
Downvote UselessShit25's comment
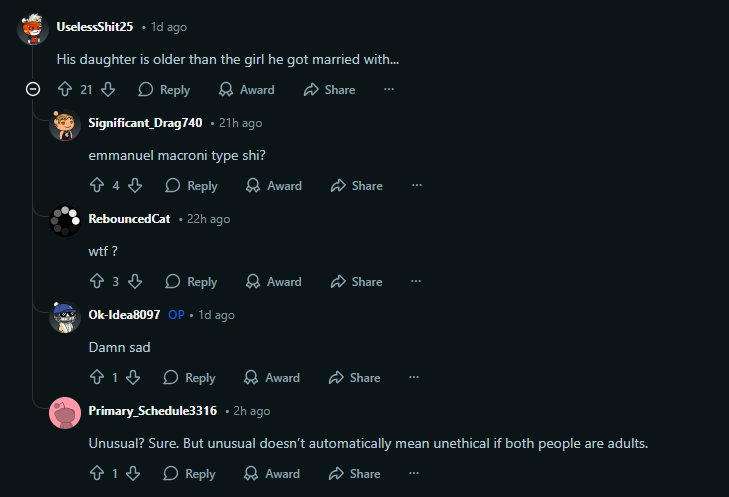point(108,90)
